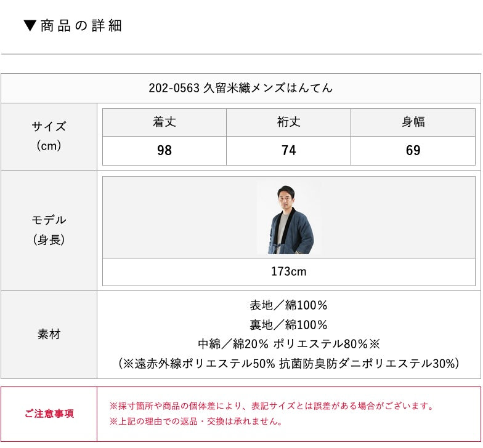Click the 身幅 column header
Screen dimensions: 483x448
point(413,122)
